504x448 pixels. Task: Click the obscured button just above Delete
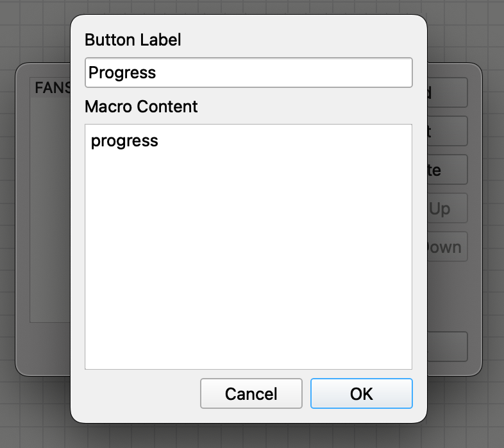[448, 131]
